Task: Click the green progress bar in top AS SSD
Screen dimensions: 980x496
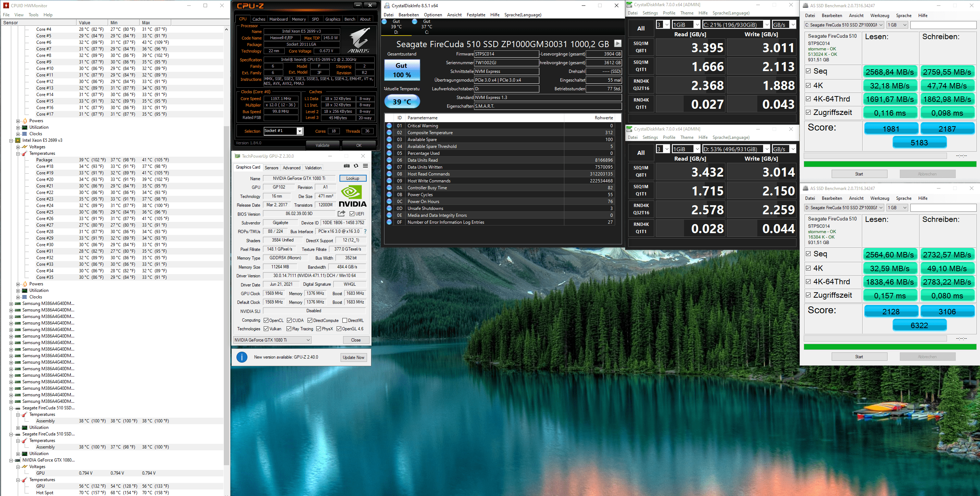Action: point(890,164)
